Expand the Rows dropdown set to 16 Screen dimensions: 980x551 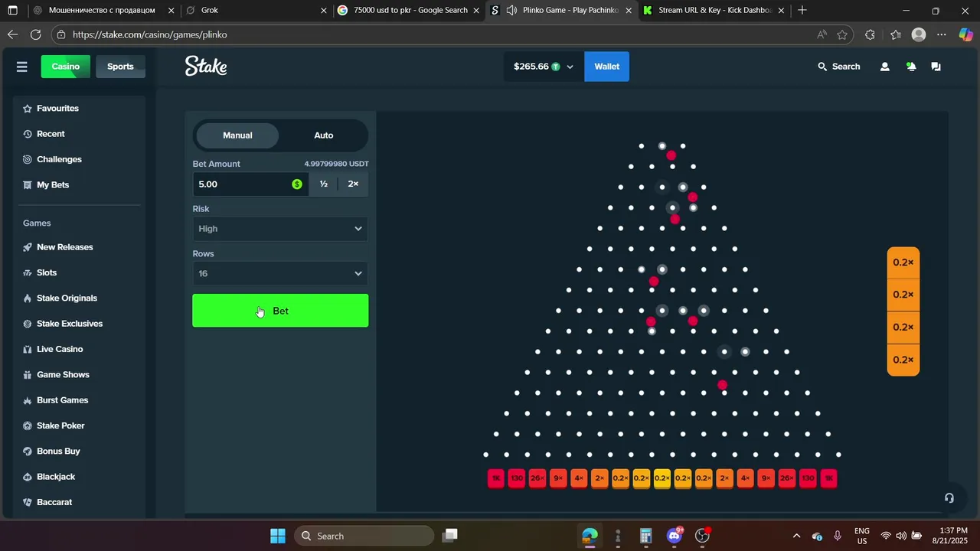280,274
